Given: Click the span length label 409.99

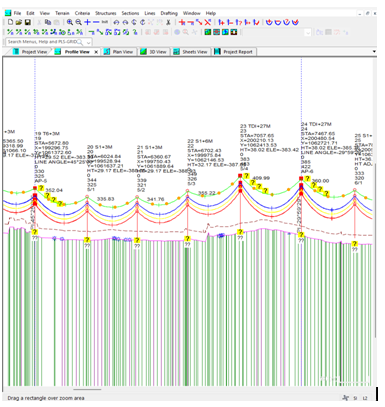Looking at the screenshot, I should pos(261,178).
